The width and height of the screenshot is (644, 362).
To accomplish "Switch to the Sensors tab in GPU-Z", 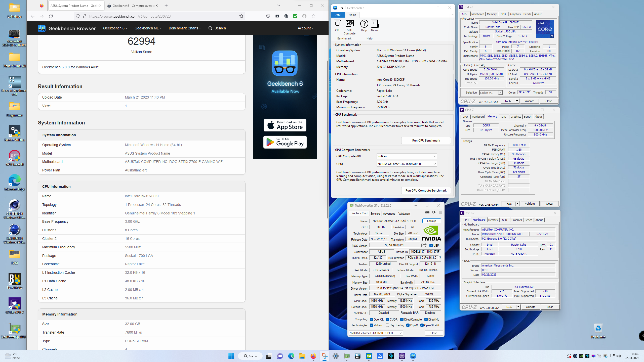I will (x=375, y=213).
